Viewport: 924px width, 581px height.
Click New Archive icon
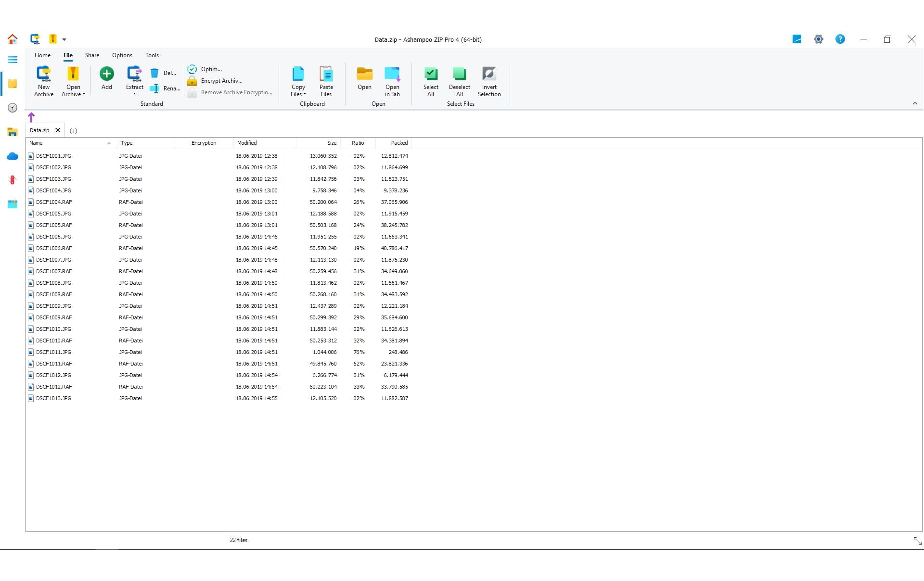[x=44, y=74]
